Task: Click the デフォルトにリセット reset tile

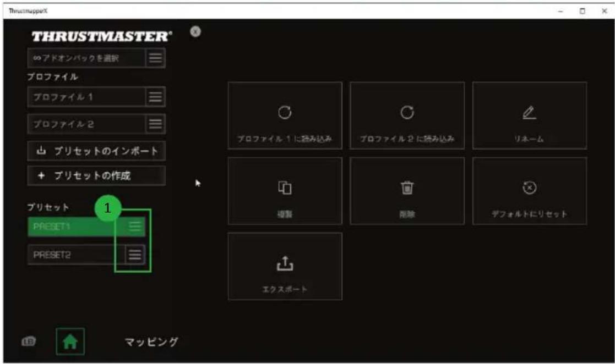Action: [530, 191]
